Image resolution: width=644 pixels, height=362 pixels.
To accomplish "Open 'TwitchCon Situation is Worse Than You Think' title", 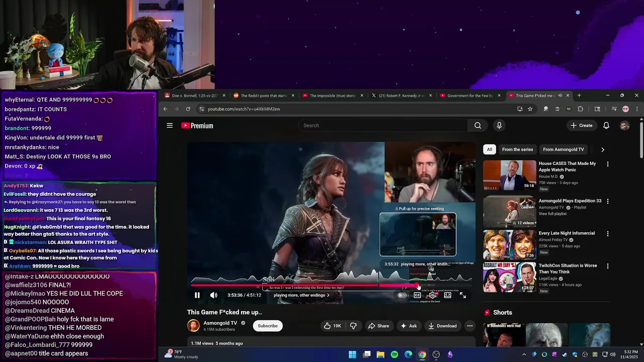I will [568, 269].
